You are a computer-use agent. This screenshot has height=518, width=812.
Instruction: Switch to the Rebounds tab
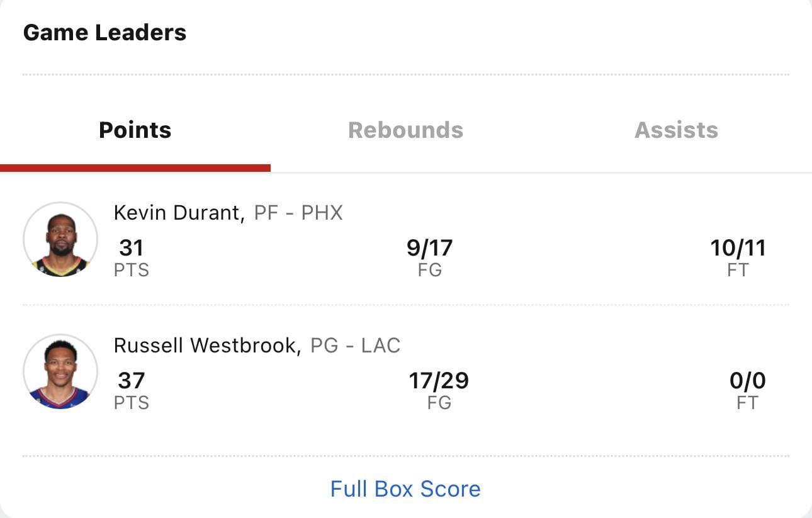click(405, 130)
